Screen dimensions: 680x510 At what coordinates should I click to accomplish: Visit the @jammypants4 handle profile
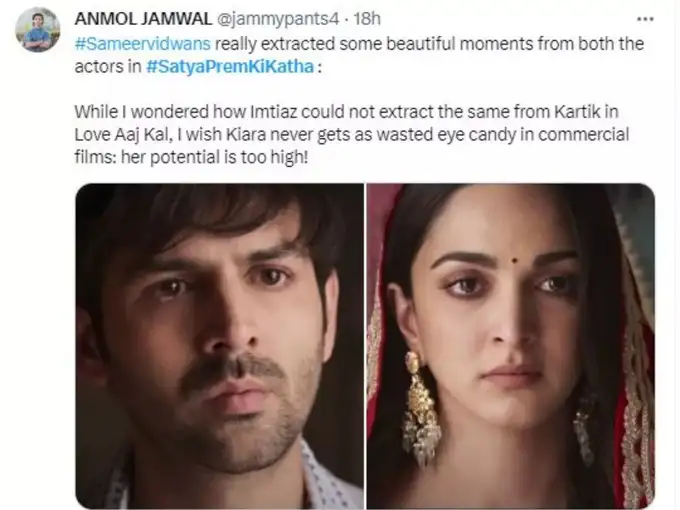pyautogui.click(x=278, y=19)
